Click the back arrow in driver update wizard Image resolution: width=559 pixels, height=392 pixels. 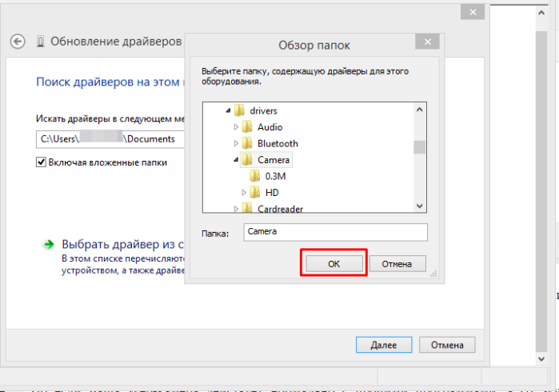click(x=18, y=42)
